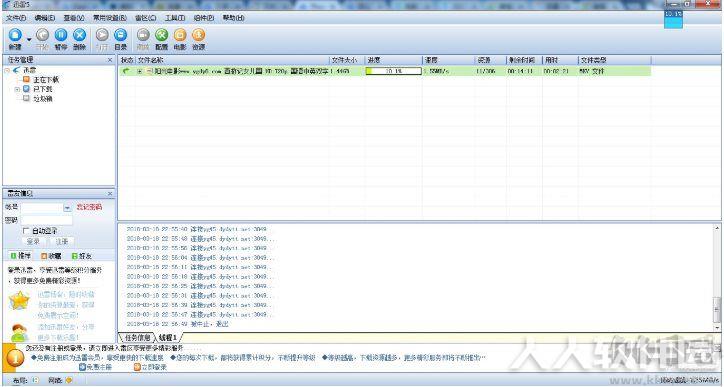Viewport: 724px width, 387px height.
Task: Sort by 文件大小 column header
Action: (347, 60)
